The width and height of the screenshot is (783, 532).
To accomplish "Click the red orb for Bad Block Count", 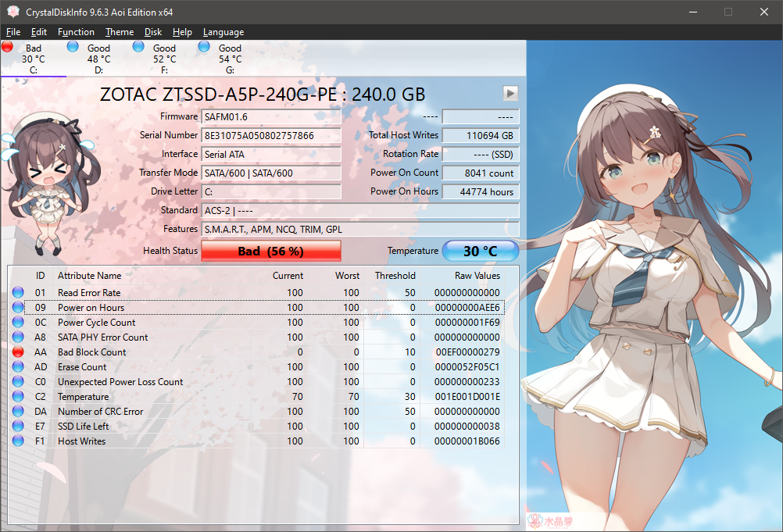I will 18,352.
